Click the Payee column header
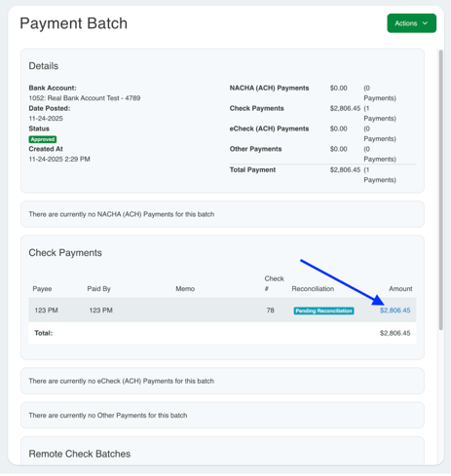Image resolution: width=451 pixels, height=476 pixels. click(42, 289)
